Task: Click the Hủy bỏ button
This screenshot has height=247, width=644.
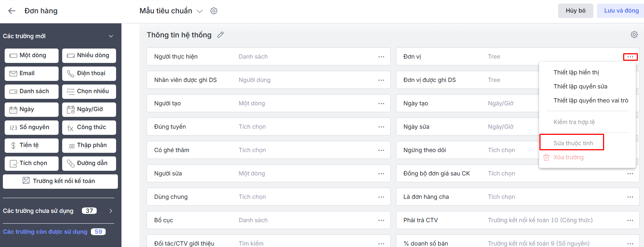Action: [575, 11]
